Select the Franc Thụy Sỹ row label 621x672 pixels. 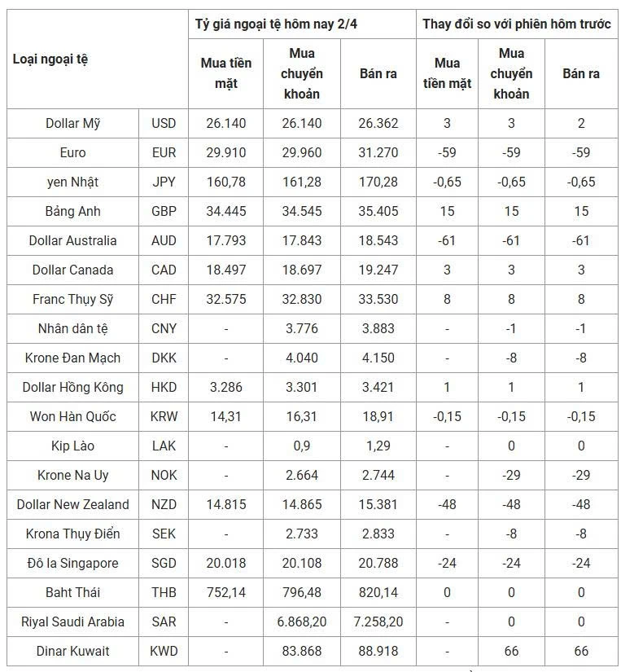tap(73, 299)
